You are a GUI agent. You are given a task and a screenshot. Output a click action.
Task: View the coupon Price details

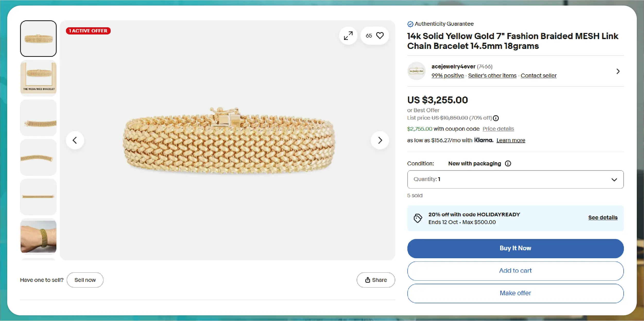[x=498, y=129]
